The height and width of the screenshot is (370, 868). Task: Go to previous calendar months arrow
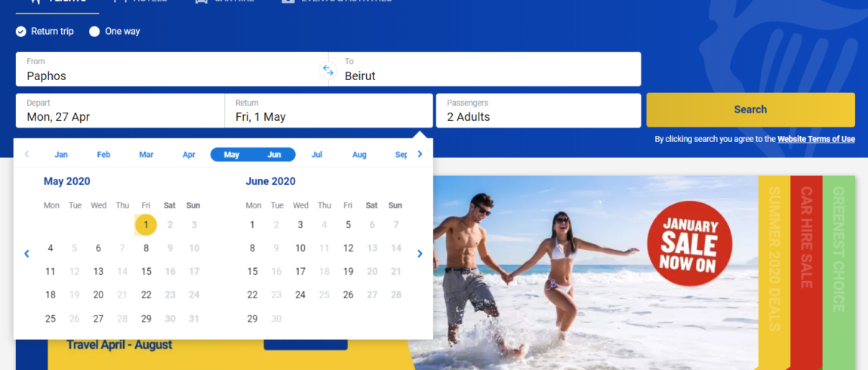[26, 254]
